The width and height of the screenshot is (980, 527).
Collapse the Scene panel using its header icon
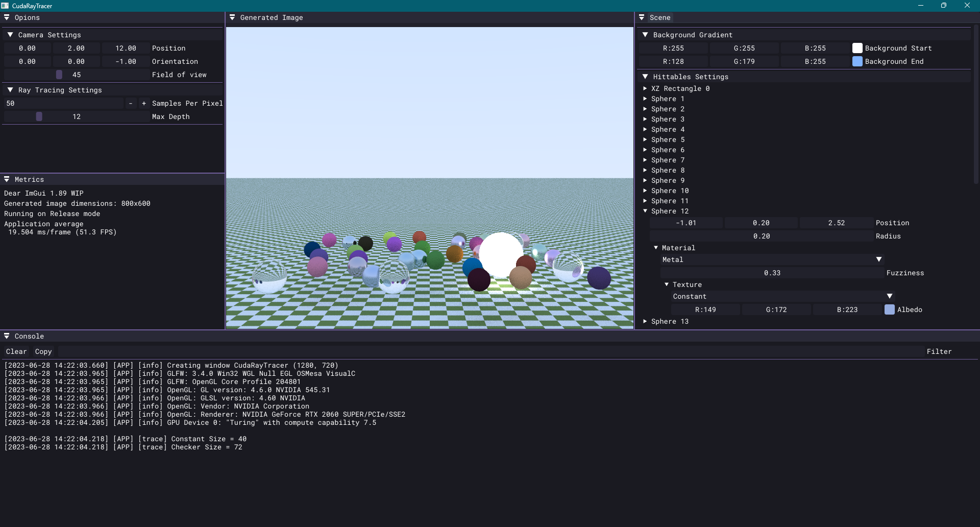[x=642, y=17]
